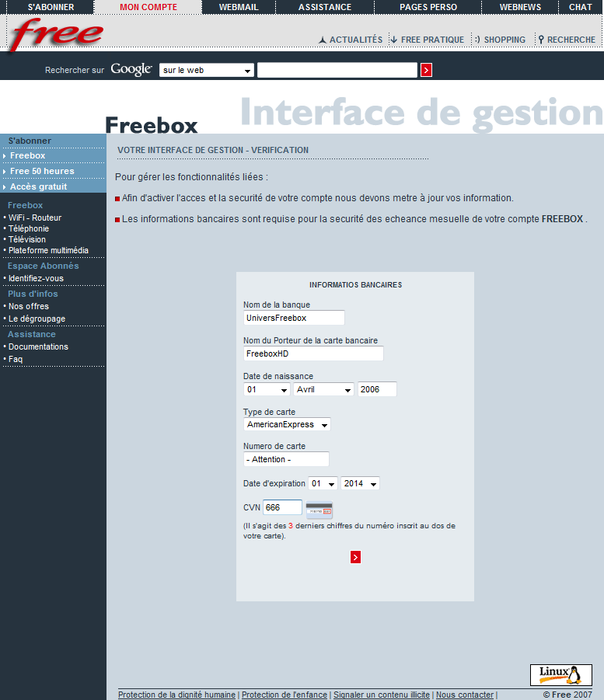Screen dimensions: 604x700
Task: Open the CHAT tab
Action: point(581,7)
